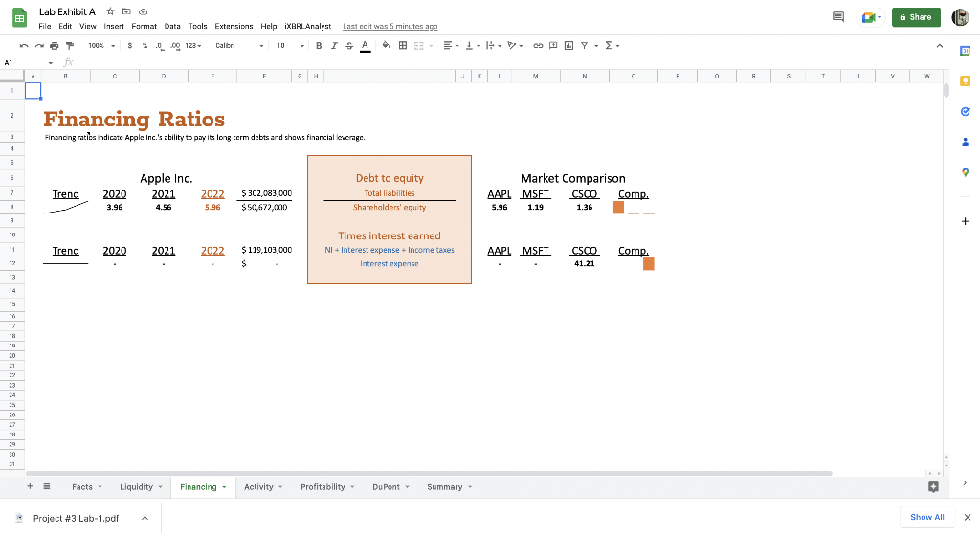Redo the last action
This screenshot has height=537, width=980.
[x=38, y=46]
